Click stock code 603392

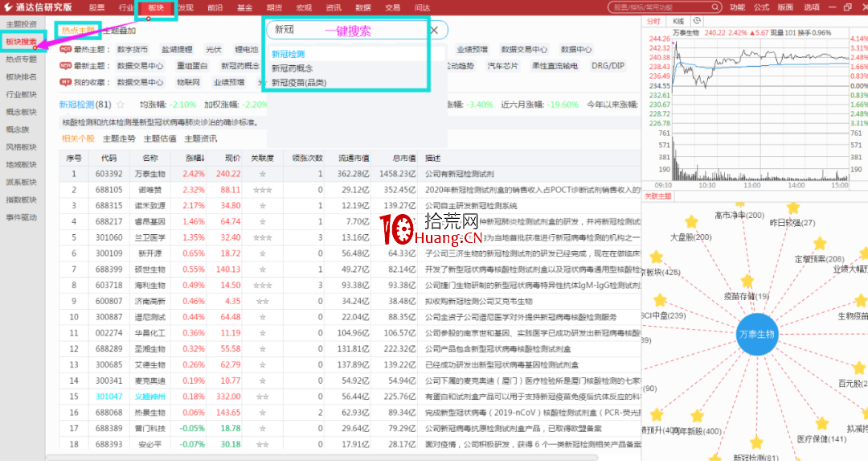pyautogui.click(x=108, y=174)
